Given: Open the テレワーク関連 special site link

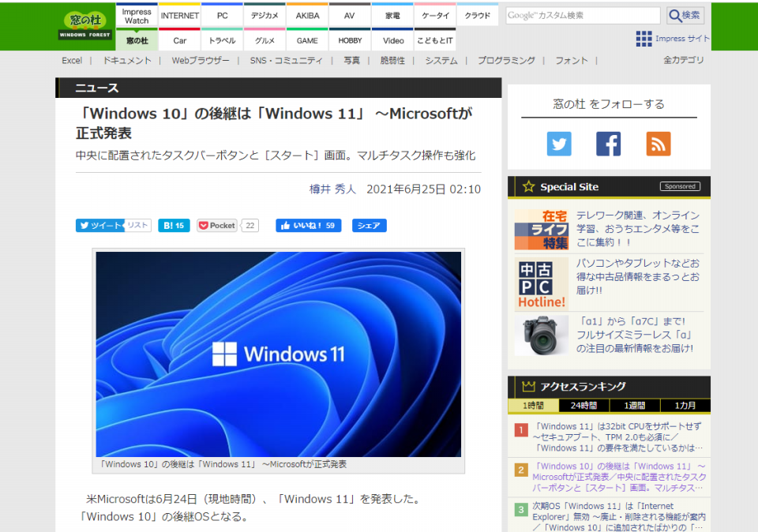Looking at the screenshot, I should tap(638, 229).
